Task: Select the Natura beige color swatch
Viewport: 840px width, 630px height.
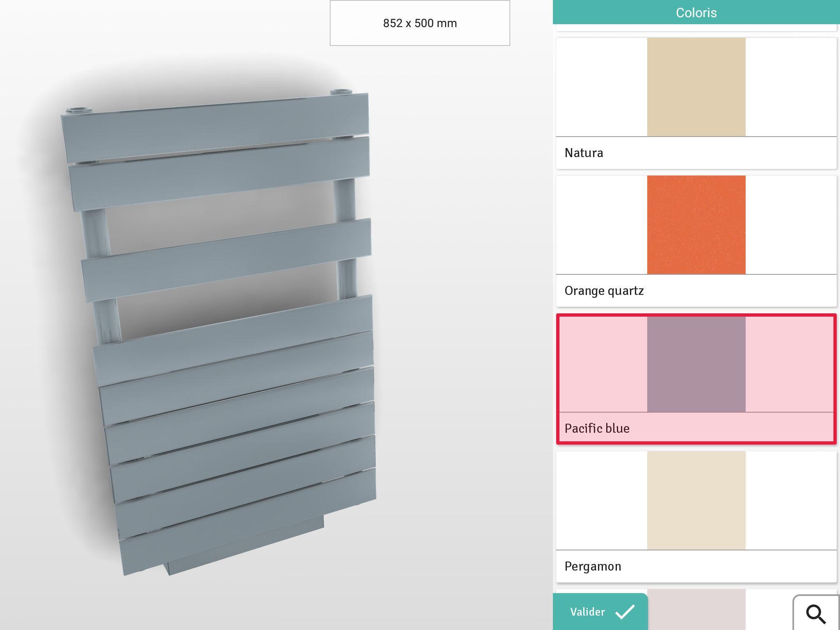Action: [696, 87]
